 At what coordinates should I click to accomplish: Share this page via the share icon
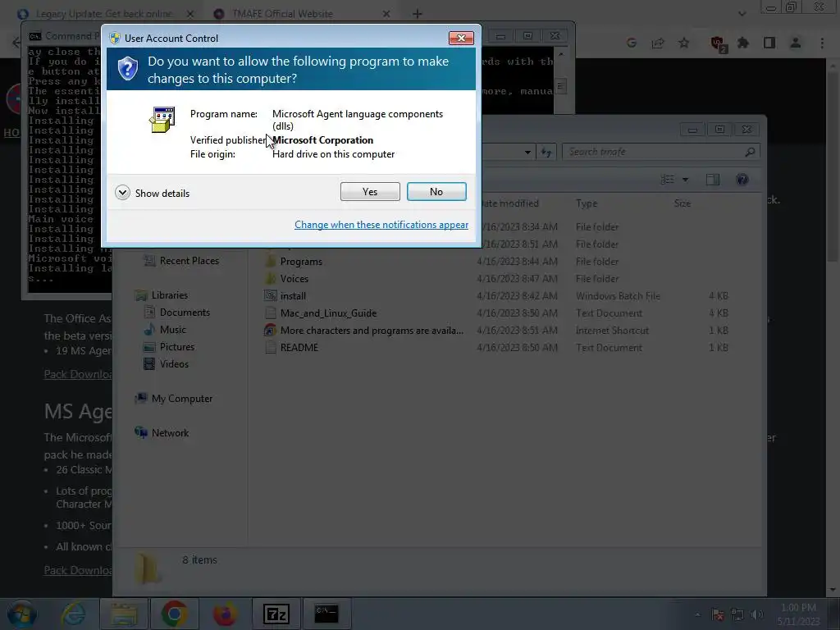pos(658,43)
